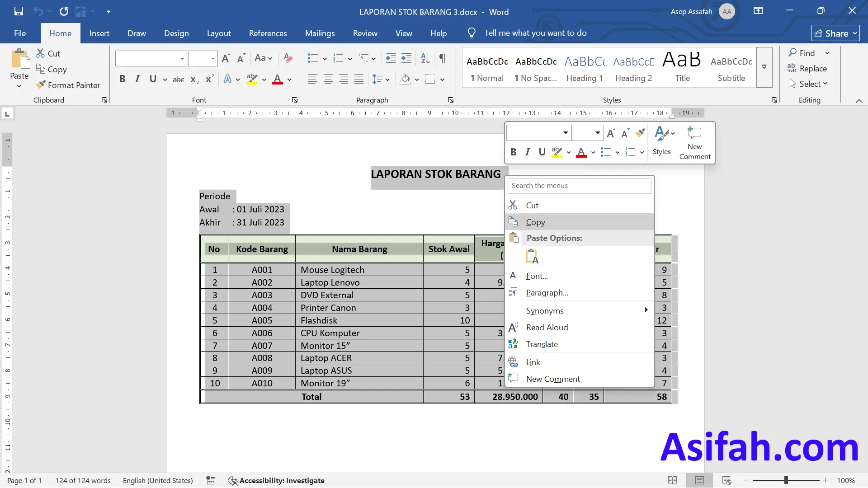Click the macro recording icon in status bar
868x488 pixels.
click(211, 480)
